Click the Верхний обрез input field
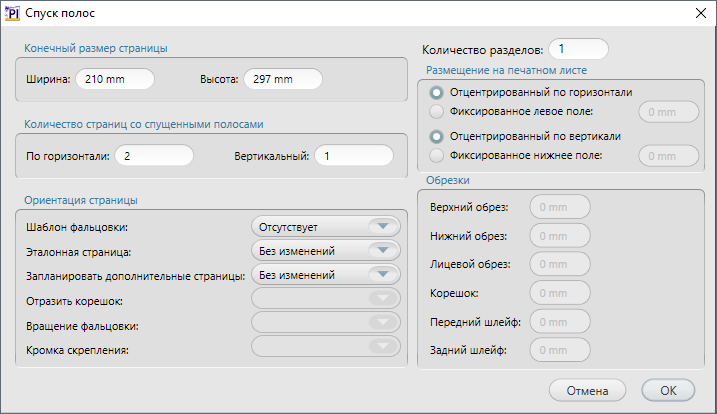The image size is (717, 414). pos(560,207)
